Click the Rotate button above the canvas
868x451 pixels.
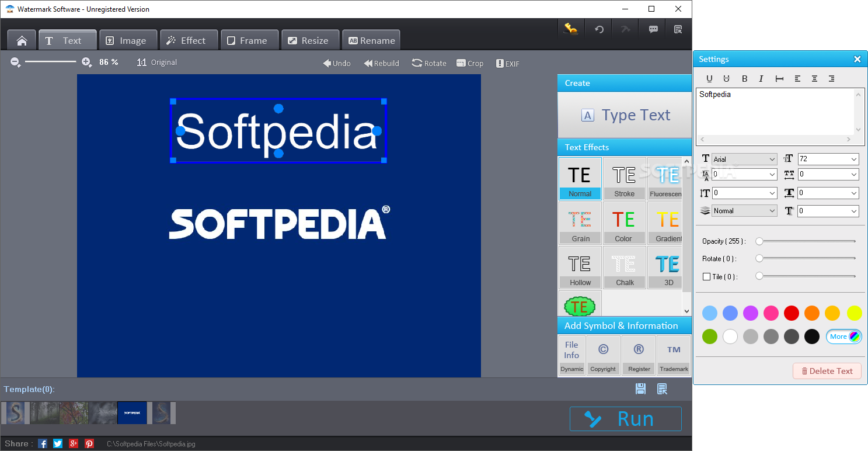point(429,63)
